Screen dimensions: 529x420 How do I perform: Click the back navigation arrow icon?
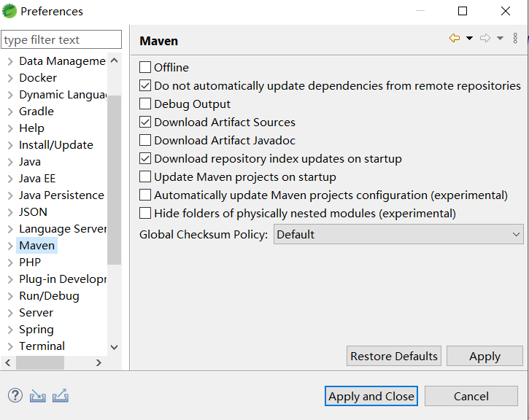tap(454, 39)
